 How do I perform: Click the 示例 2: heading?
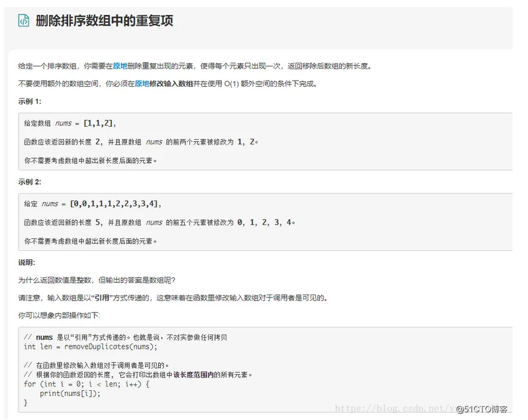click(30, 182)
